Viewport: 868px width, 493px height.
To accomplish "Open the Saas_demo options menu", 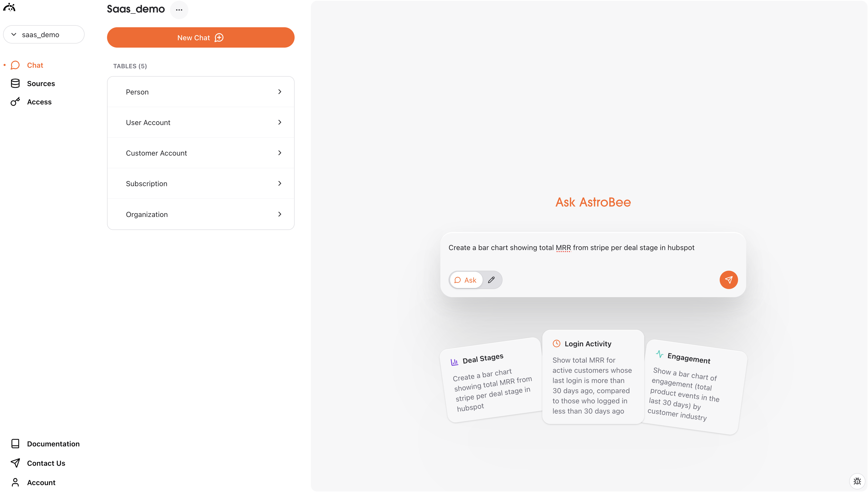I will (x=179, y=10).
